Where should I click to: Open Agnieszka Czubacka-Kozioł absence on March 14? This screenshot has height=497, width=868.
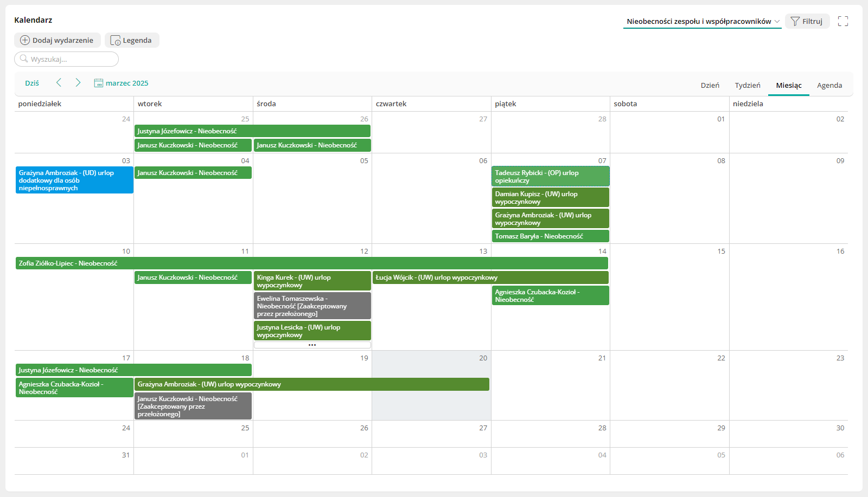[551, 295]
